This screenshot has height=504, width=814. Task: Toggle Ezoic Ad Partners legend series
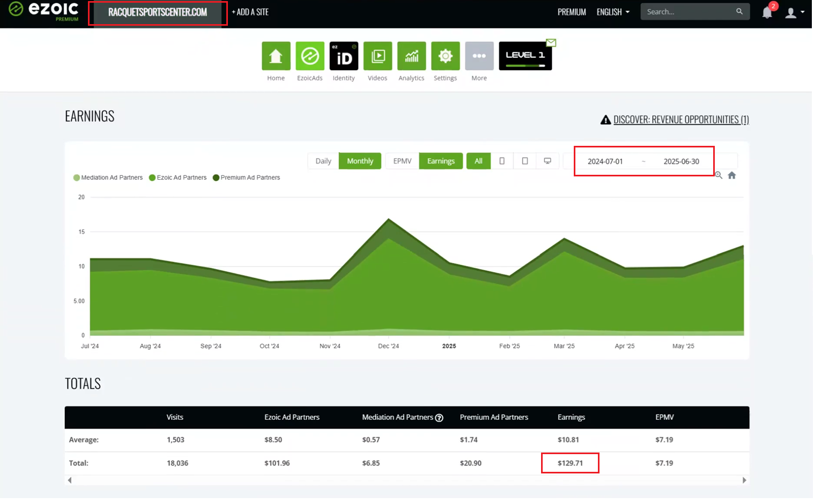[x=177, y=177]
